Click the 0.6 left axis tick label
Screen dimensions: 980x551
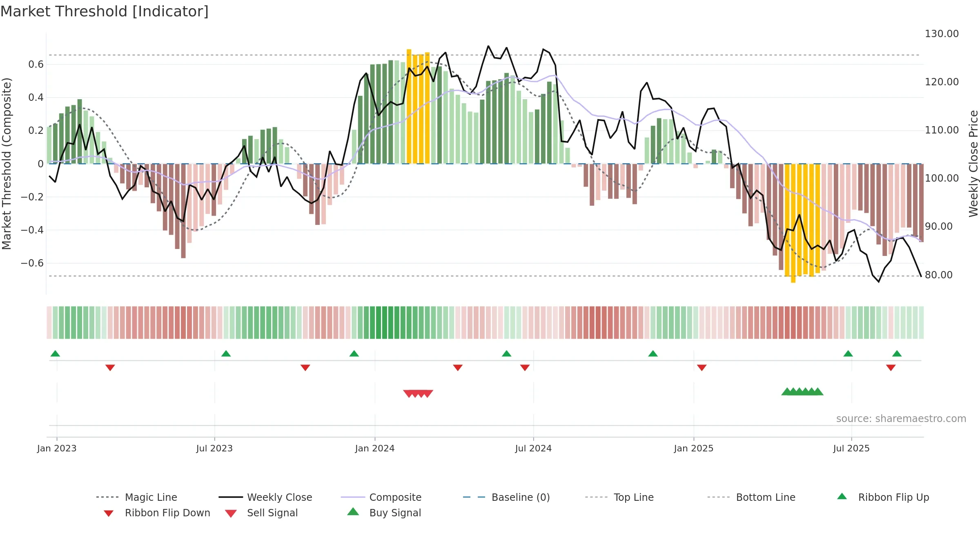pos(36,64)
